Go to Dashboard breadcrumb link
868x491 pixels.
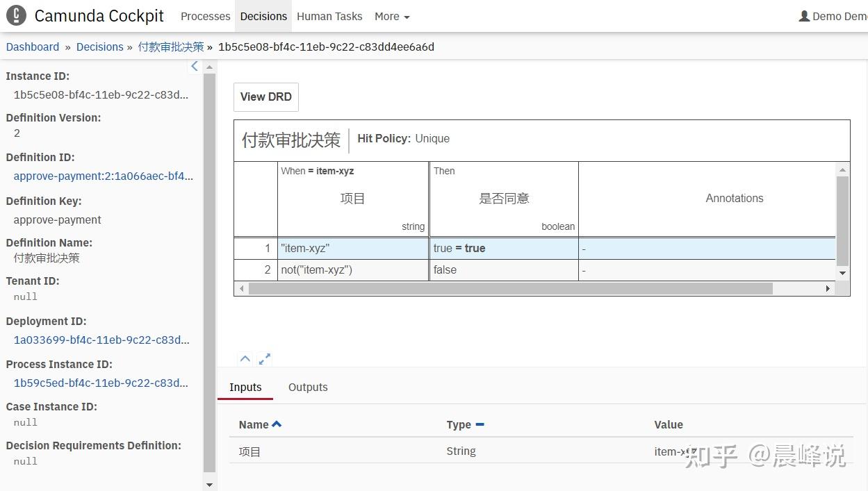(x=33, y=47)
